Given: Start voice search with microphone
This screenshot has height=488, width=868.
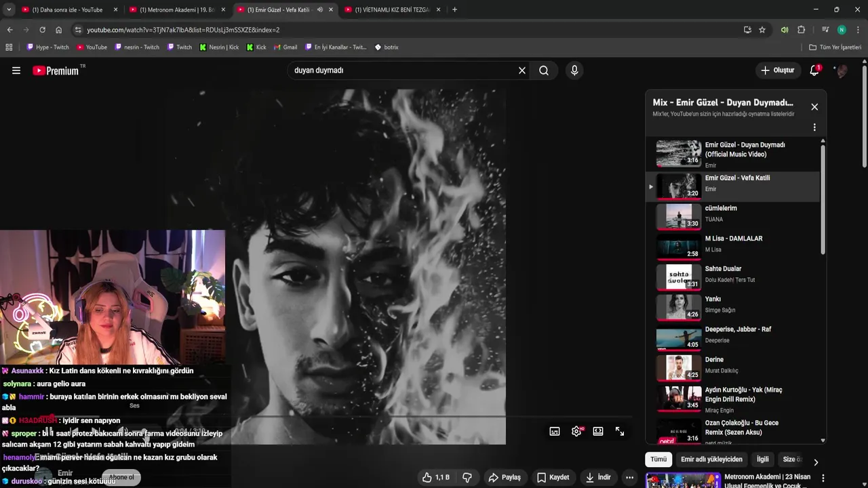Looking at the screenshot, I should coord(574,70).
